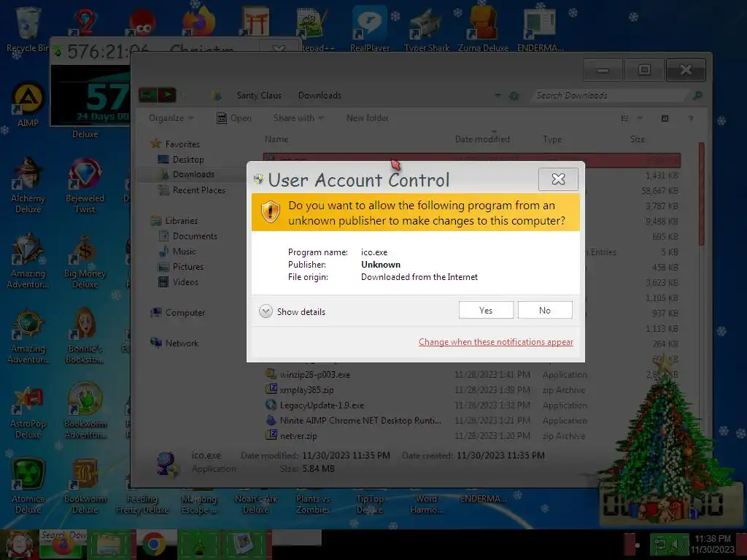The image size is (747, 560).
Task: Sort files by the Size column
Action: (x=638, y=139)
